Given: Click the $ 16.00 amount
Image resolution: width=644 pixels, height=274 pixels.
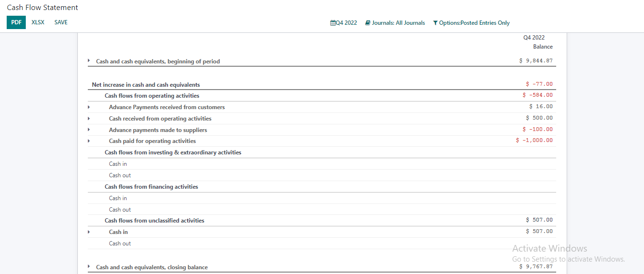Looking at the screenshot, I should point(541,106).
